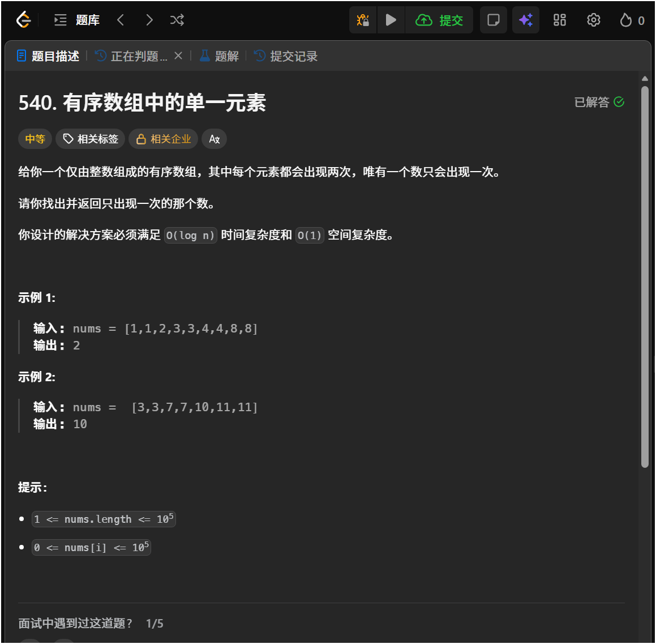Screen dimensions: 656x644
Task: Pick a random problem with shuffle icon
Action: pos(177,20)
